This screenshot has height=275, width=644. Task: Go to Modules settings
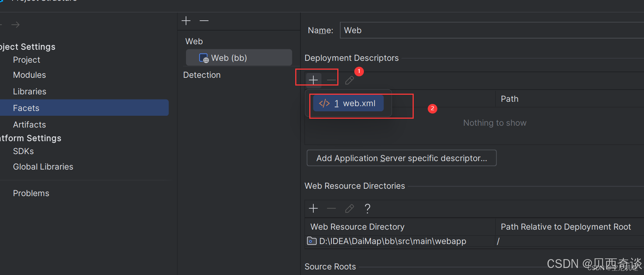click(30, 75)
